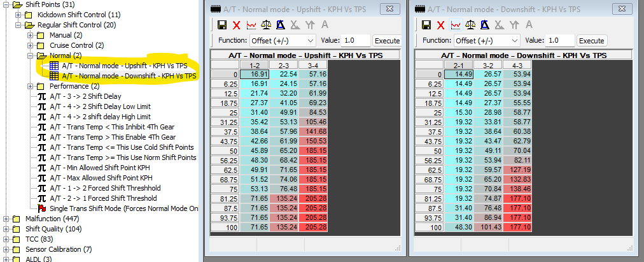Click the greyed A icon in Downshift toolbar
Image resolution: width=644 pixels, height=262 pixels.
[529, 25]
